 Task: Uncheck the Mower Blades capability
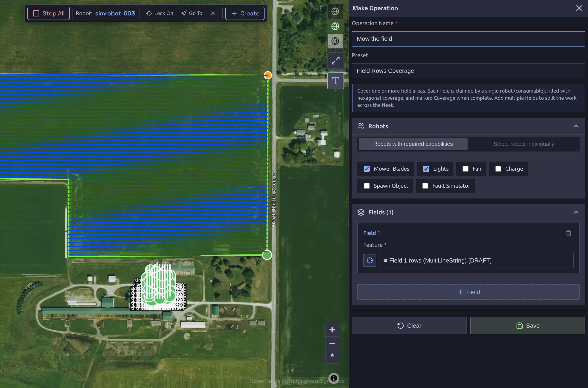pos(367,169)
